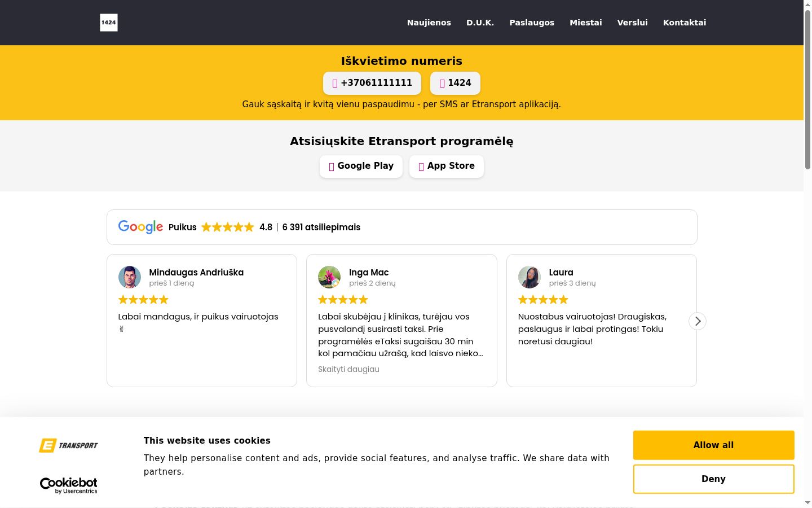Open the Cookiebot by Usercentrics logo
812x508 pixels.
68,485
